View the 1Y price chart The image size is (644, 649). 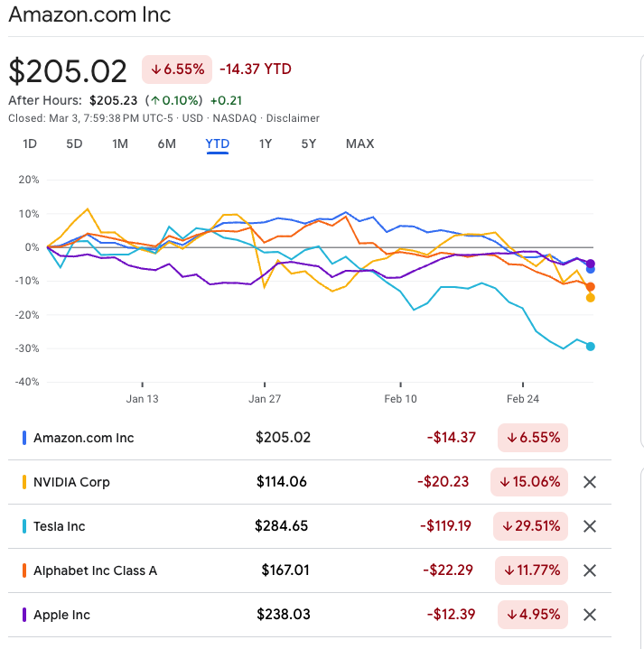click(266, 144)
